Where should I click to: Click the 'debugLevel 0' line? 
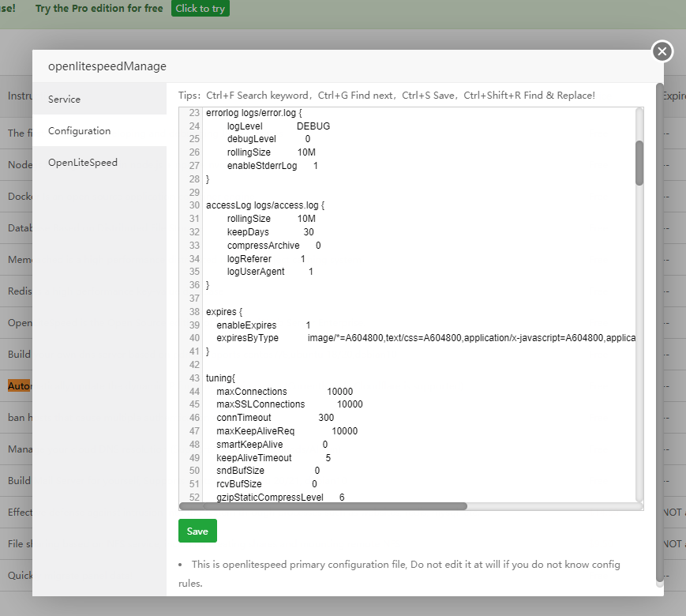[268, 139]
